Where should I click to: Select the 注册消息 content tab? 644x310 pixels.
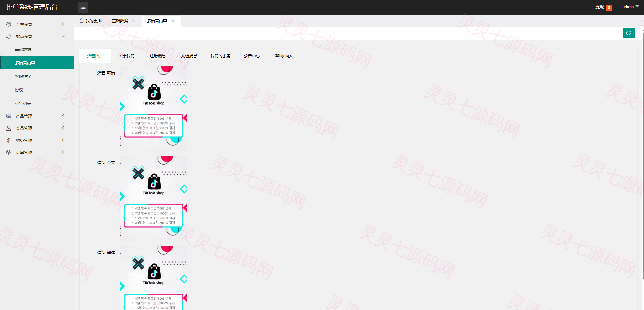[158, 56]
